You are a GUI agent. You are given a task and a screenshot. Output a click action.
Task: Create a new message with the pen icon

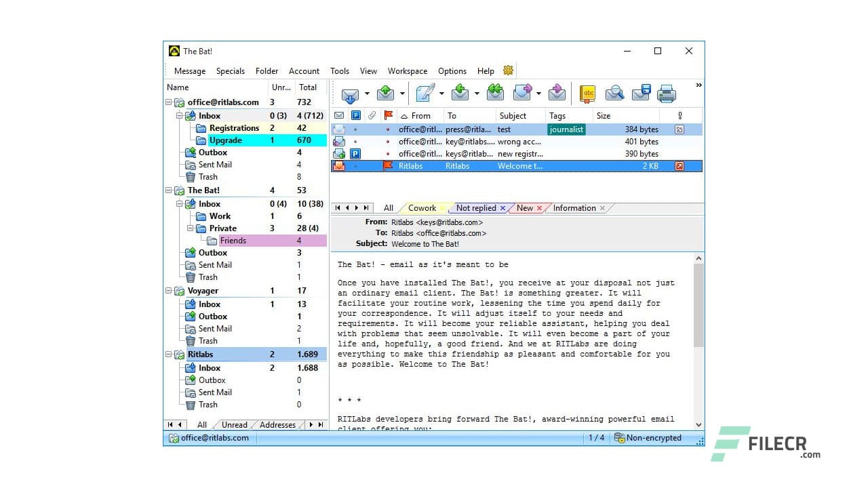425,94
